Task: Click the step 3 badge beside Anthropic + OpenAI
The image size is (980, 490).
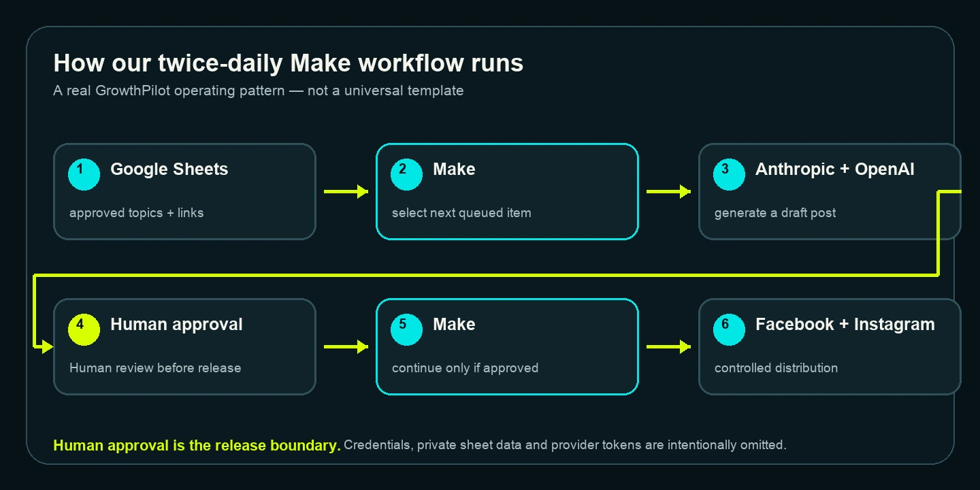Action: coord(730,174)
